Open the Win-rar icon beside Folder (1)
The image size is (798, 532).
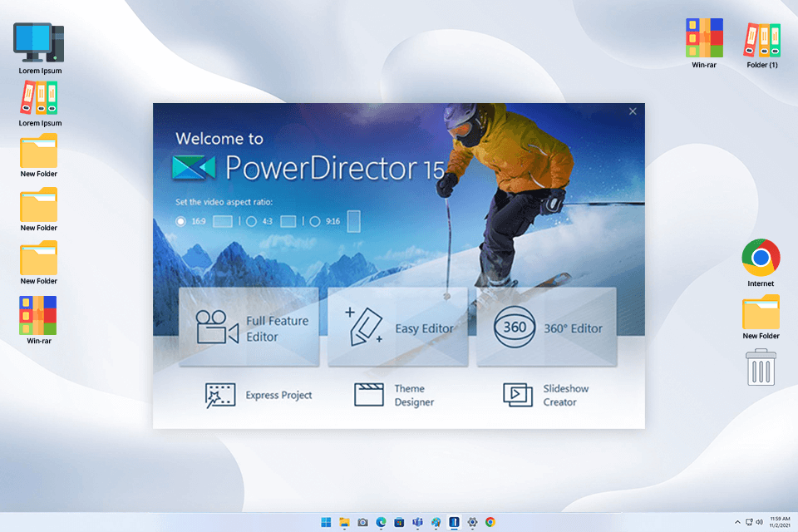704,43
